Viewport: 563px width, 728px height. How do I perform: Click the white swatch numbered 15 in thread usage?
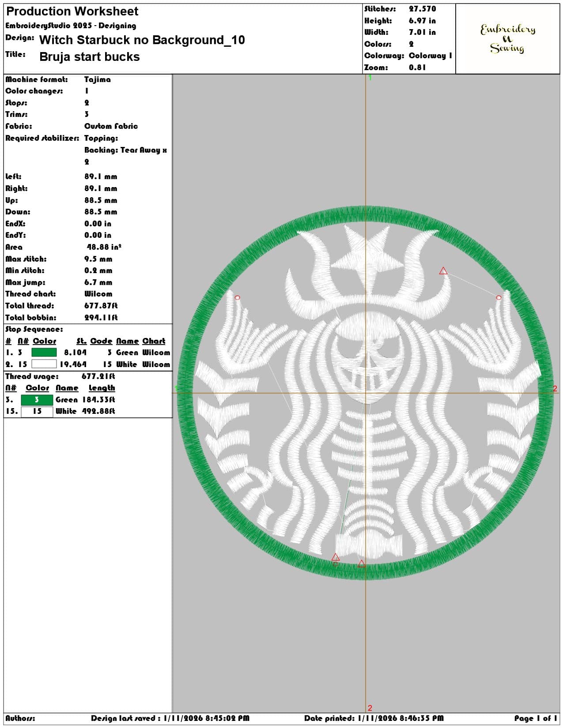click(37, 411)
